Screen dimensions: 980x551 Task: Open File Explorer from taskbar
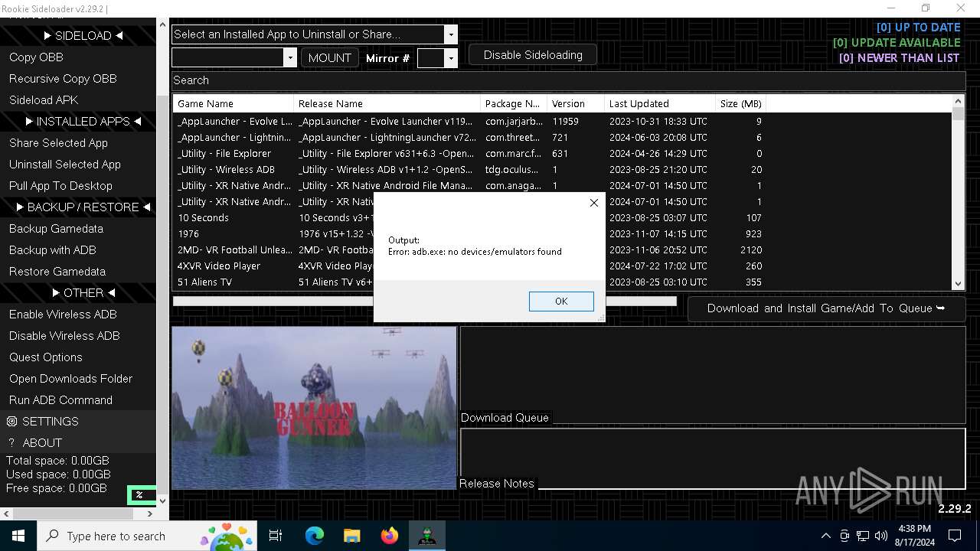click(351, 536)
